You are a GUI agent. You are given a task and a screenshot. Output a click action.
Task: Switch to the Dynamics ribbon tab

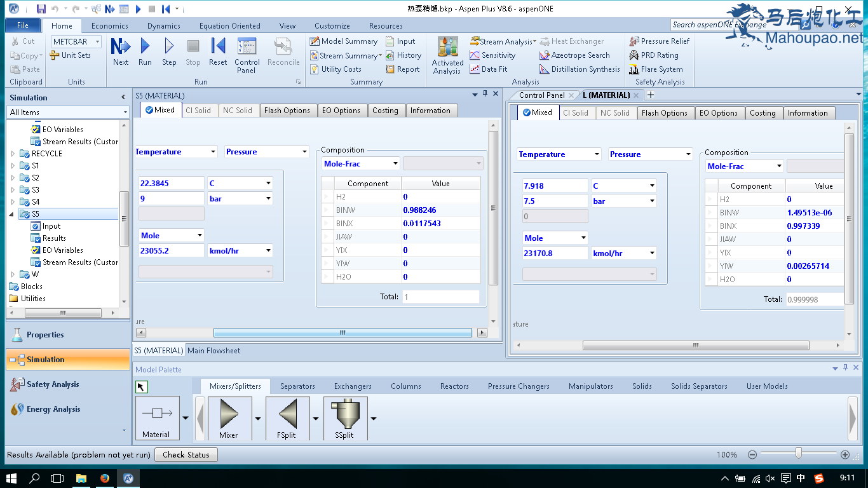pyautogui.click(x=164, y=26)
